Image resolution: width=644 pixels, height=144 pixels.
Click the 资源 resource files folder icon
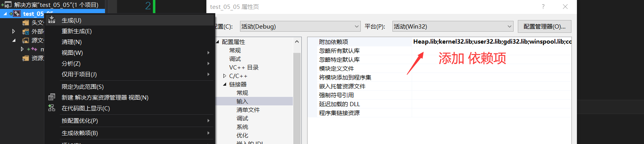[x=26, y=58]
